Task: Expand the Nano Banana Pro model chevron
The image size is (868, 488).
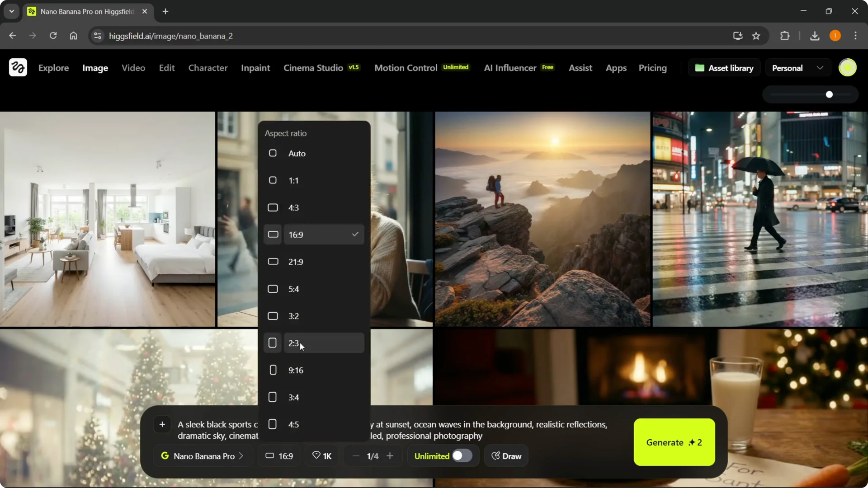Action: [241, 455]
